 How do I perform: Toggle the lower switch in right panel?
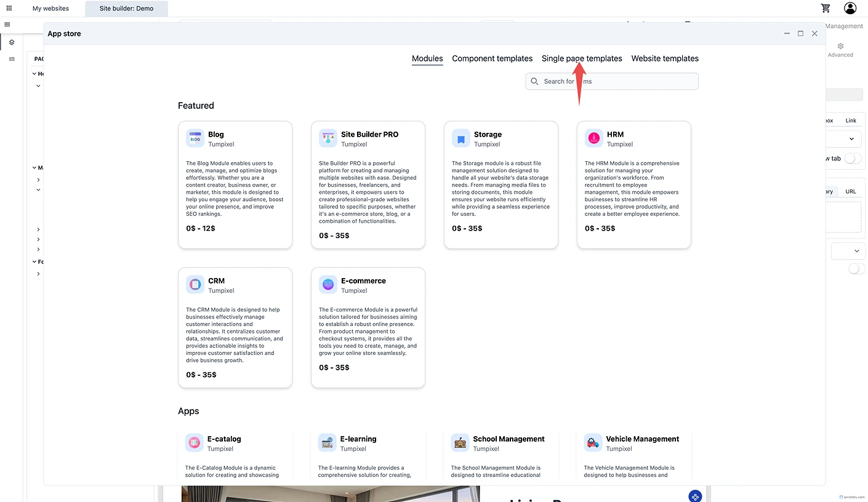coord(856,269)
